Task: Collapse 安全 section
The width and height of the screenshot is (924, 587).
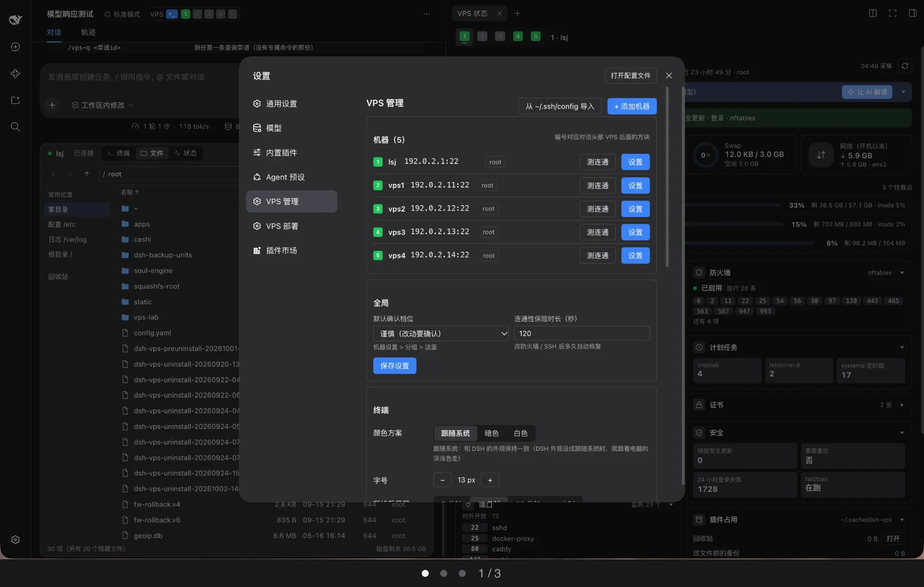Action: click(x=902, y=433)
